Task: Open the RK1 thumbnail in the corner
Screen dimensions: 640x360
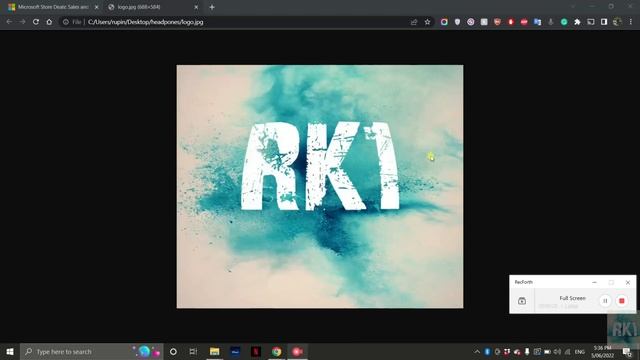Action: [623, 328]
